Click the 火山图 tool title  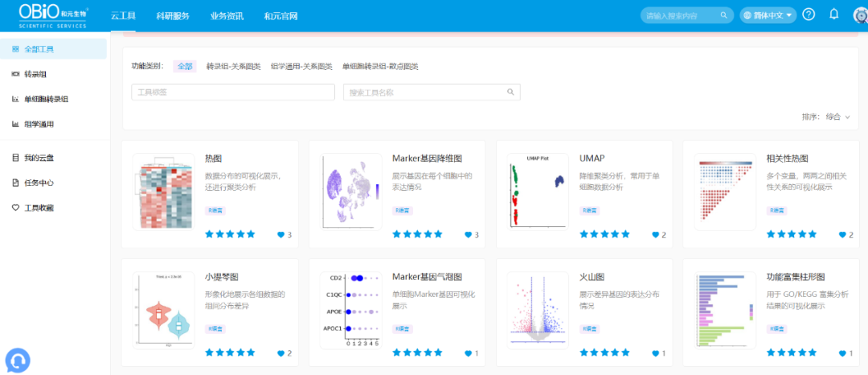point(593,276)
